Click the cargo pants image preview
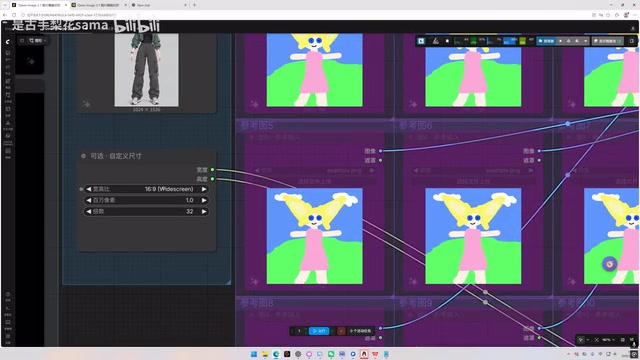The image size is (640, 360). (147, 70)
